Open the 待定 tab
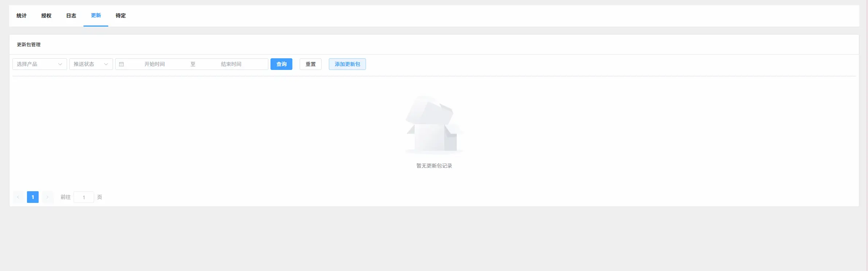This screenshot has width=868, height=271. (x=121, y=16)
